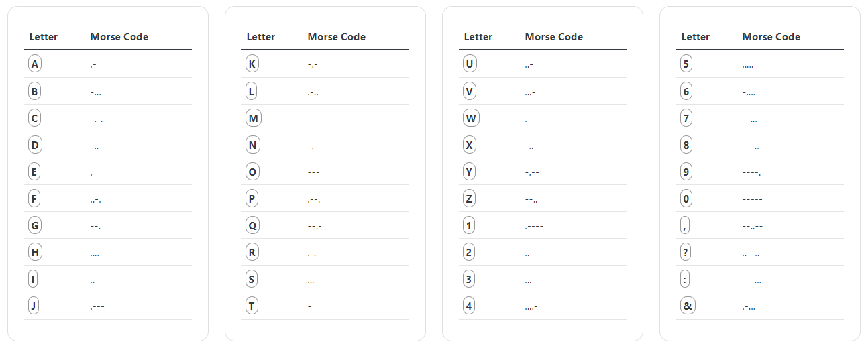The height and width of the screenshot is (346, 868).
Task: Click the letter A key badge
Action: 35,64
